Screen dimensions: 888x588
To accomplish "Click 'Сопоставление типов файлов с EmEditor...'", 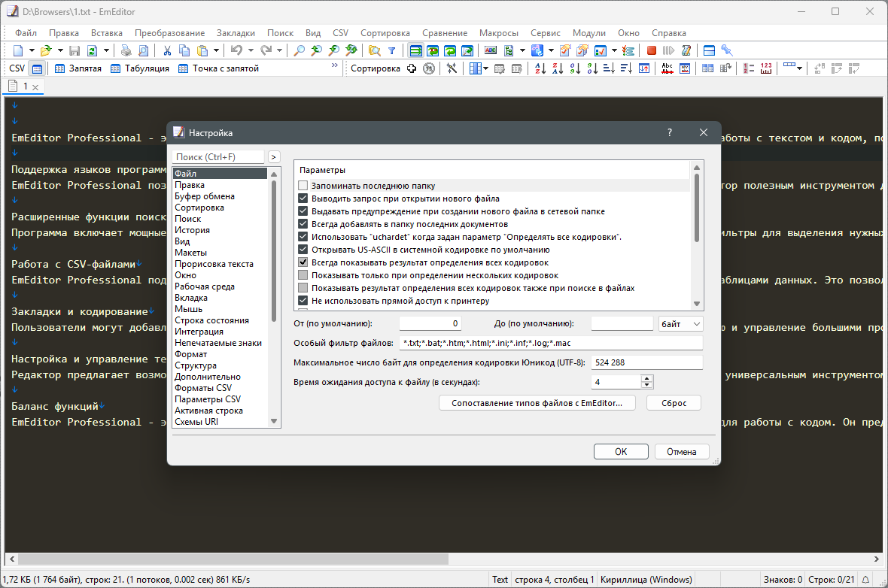I will click(x=537, y=403).
